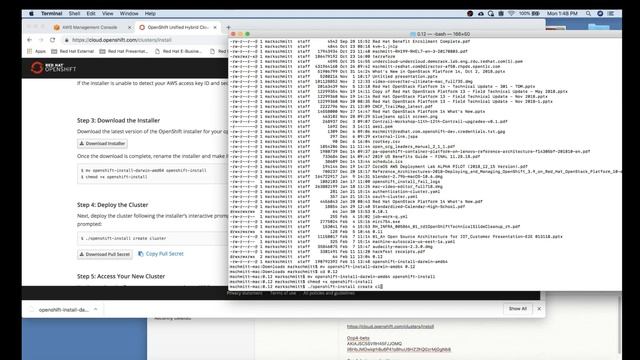Viewport: 640px width, 360px height.
Task: Open the Apple menu
Action: tap(31, 13)
